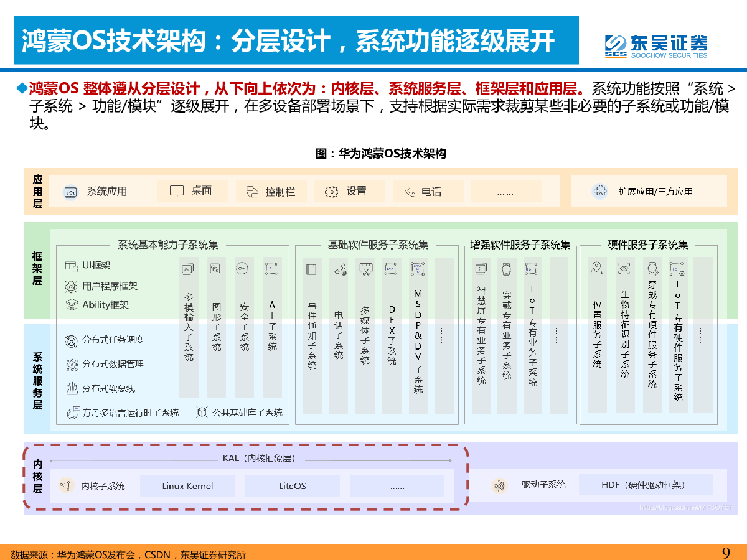The width and height of the screenshot is (747, 560).
Task: Click the '扩展应用/三方应用' label
Action: [x=655, y=192]
